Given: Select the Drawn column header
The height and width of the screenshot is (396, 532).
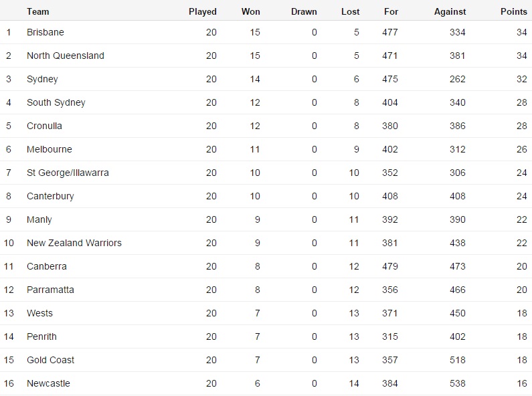Looking at the screenshot, I should point(304,11).
